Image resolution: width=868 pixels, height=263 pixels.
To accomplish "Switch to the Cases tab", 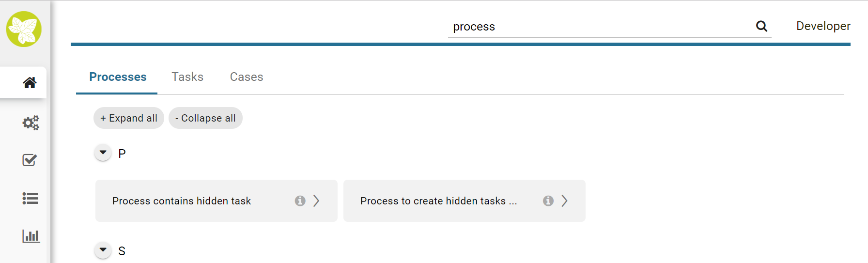I will coord(247,77).
